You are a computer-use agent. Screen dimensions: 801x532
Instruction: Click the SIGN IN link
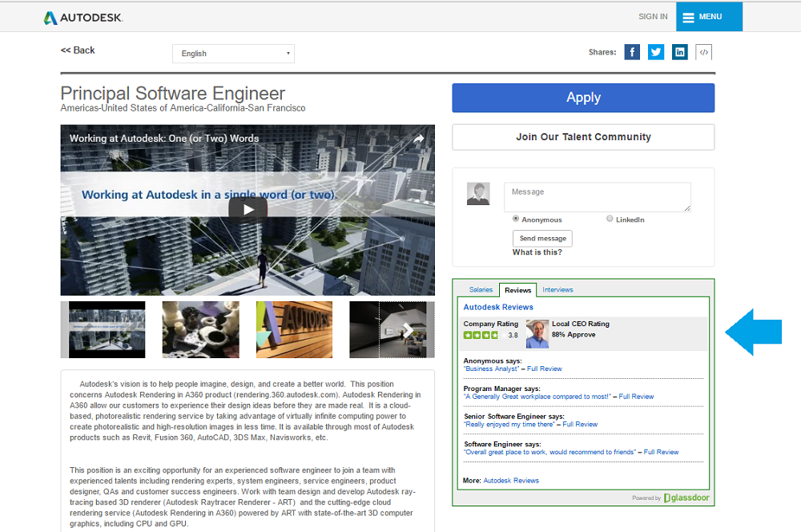(x=653, y=17)
